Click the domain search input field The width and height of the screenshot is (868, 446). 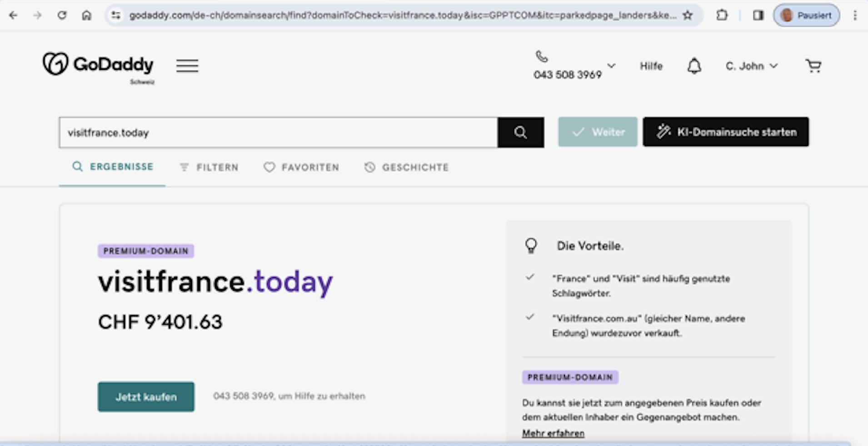[x=278, y=133]
